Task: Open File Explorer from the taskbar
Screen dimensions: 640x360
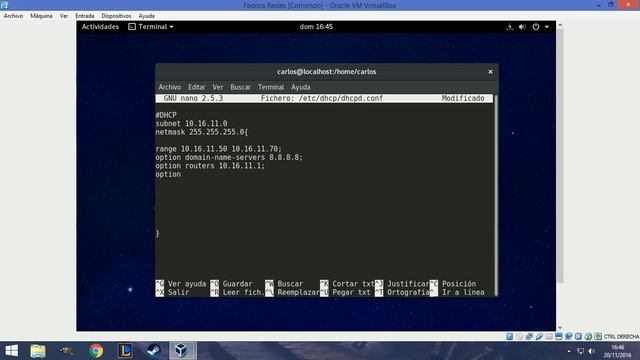Action: [38, 351]
